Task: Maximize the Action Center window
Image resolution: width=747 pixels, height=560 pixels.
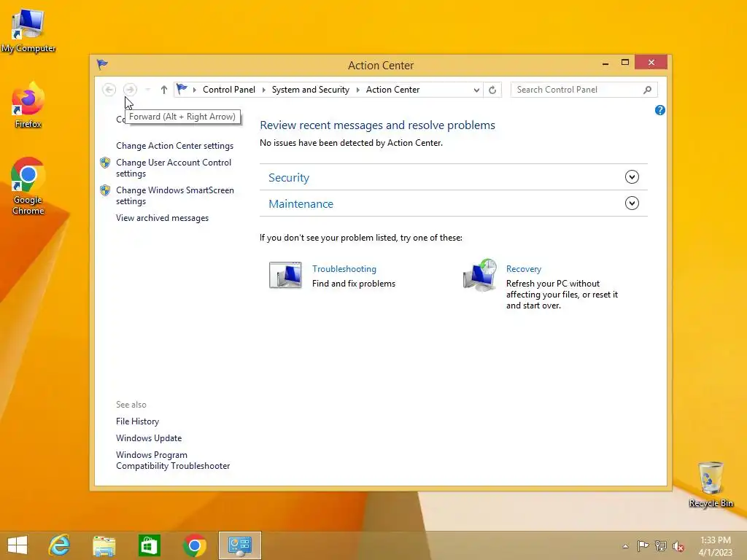Action: tap(625, 63)
